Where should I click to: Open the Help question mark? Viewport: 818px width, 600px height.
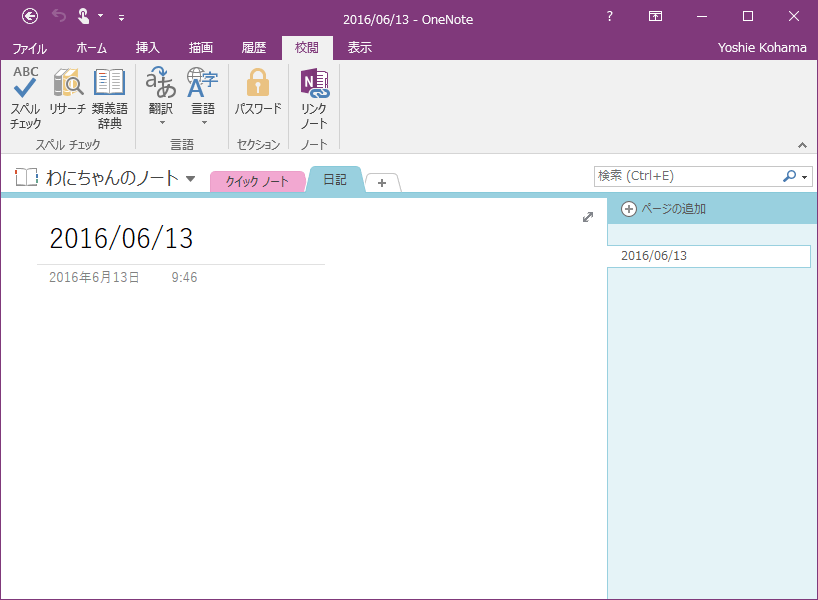[x=609, y=16]
